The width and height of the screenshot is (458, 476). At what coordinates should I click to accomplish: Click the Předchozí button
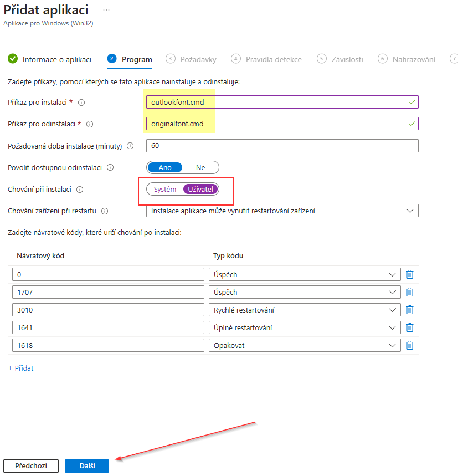pos(31,465)
